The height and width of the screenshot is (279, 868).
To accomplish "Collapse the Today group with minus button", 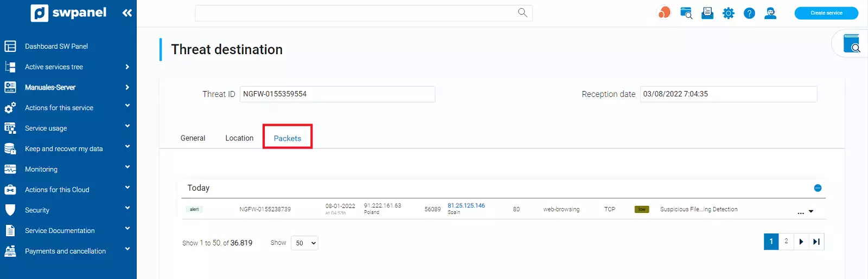I will click(818, 188).
